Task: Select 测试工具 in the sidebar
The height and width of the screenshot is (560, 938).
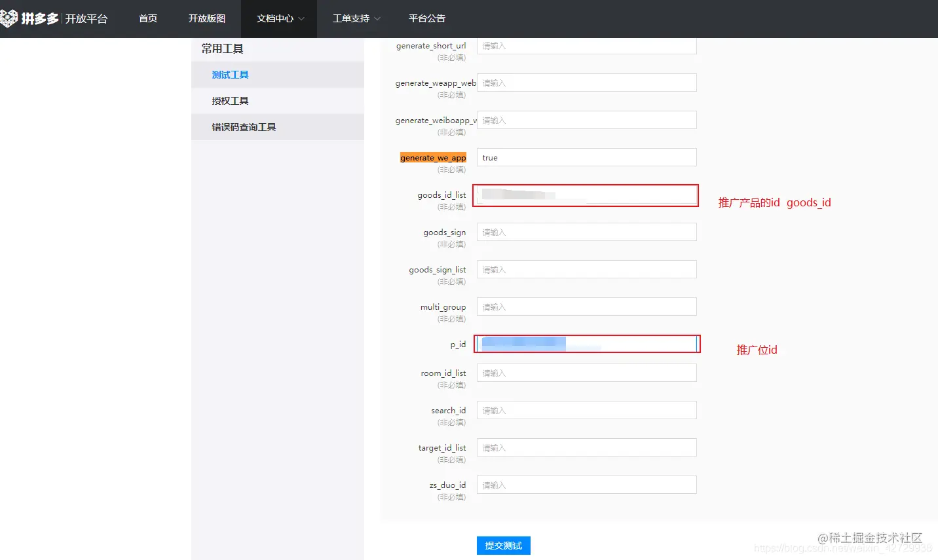Action: point(278,75)
